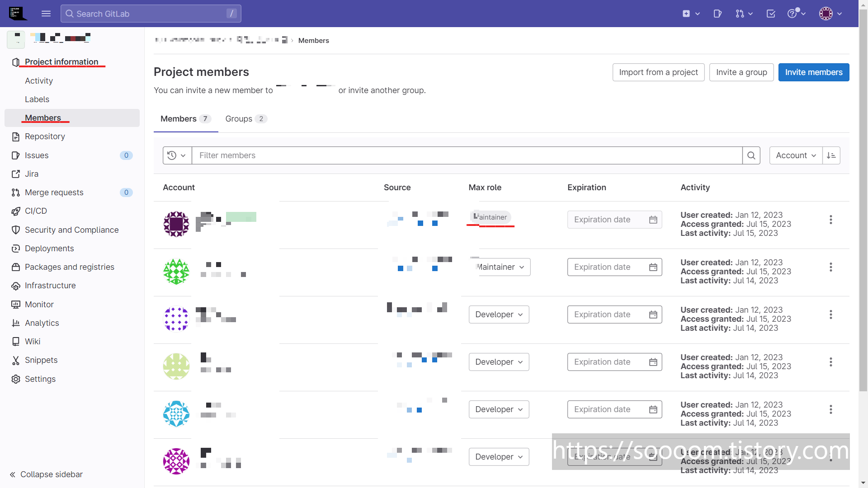
Task: Open Repository in the sidebar
Action: point(45,136)
